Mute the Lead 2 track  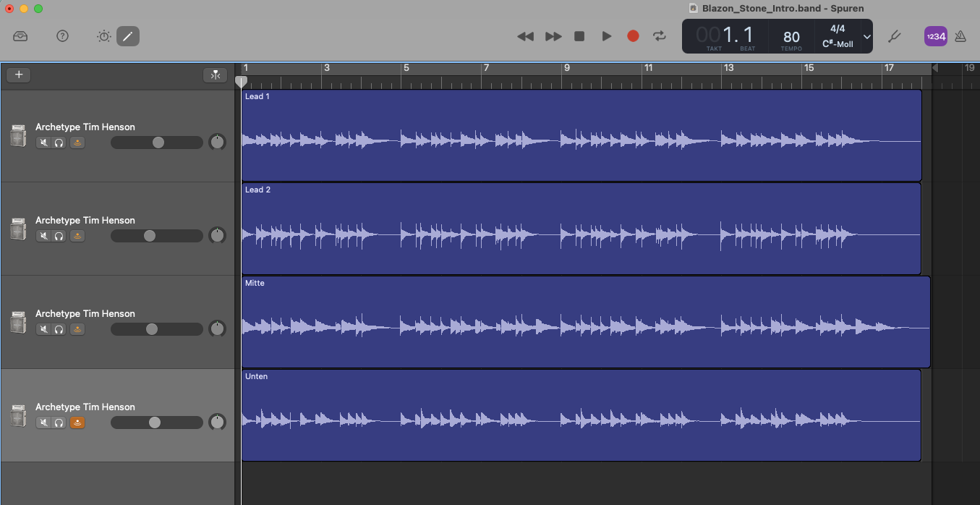43,236
